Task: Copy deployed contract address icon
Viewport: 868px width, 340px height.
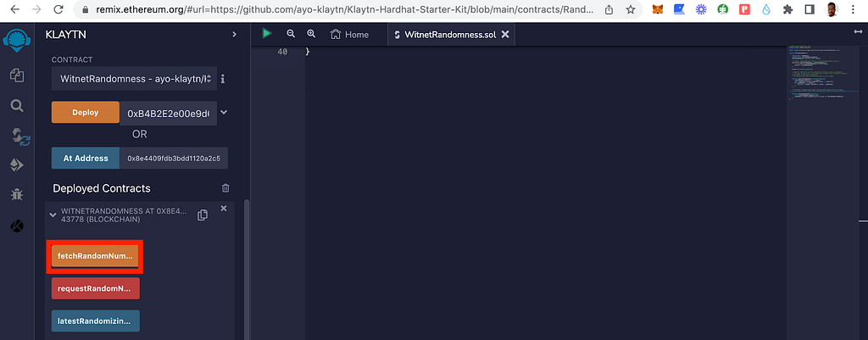Action: click(x=203, y=215)
